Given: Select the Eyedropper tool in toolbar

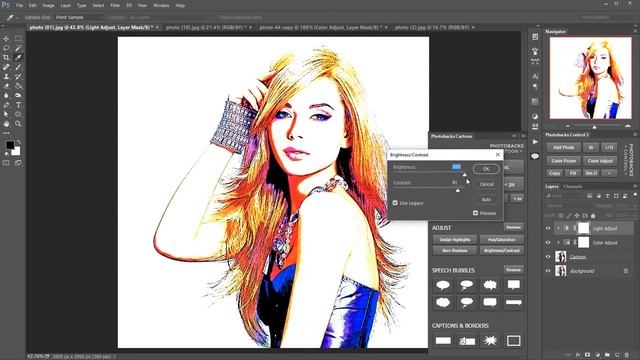Looking at the screenshot, I should tap(18, 58).
